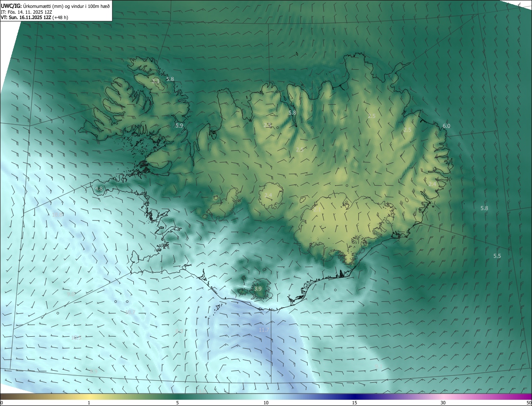Click the 5.8 value beside the 3.3 label
The image size is (532, 406).
click(x=170, y=79)
